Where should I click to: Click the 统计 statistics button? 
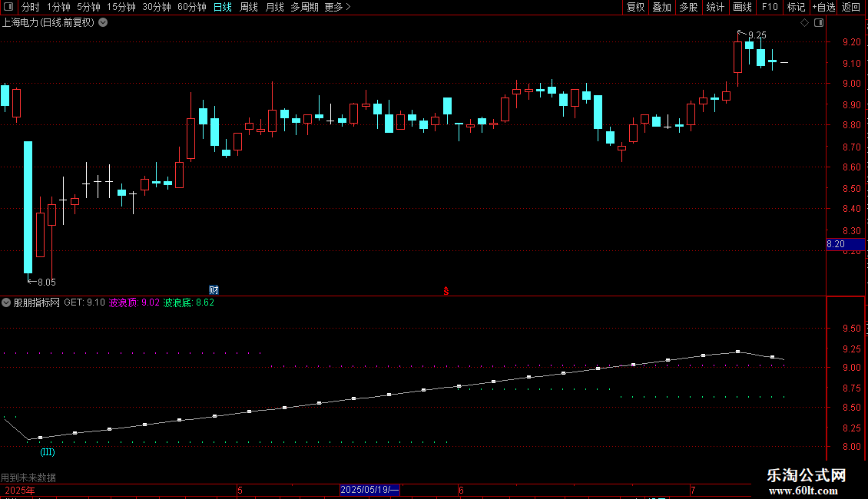click(714, 7)
